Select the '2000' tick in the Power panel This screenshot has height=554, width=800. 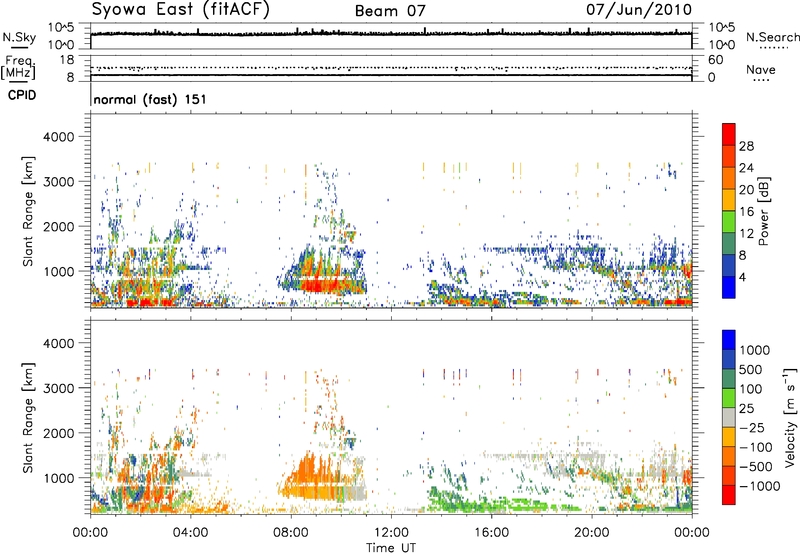click(58, 226)
